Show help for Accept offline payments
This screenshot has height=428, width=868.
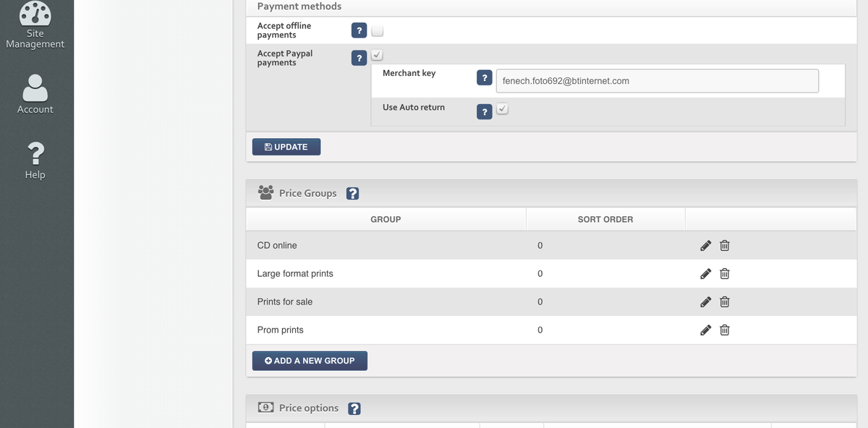click(359, 31)
